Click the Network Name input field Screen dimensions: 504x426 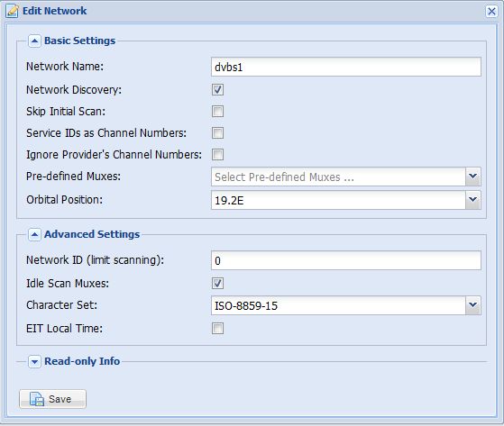(x=346, y=67)
